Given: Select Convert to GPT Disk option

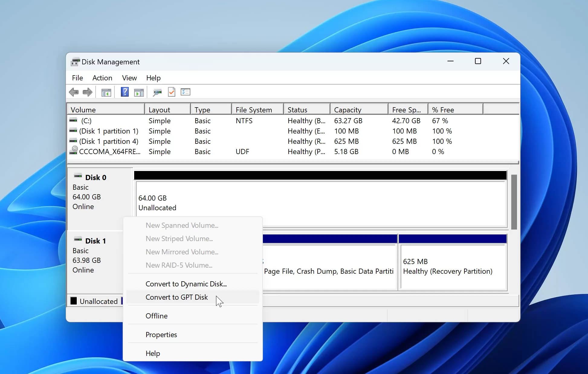Looking at the screenshot, I should (x=177, y=297).
